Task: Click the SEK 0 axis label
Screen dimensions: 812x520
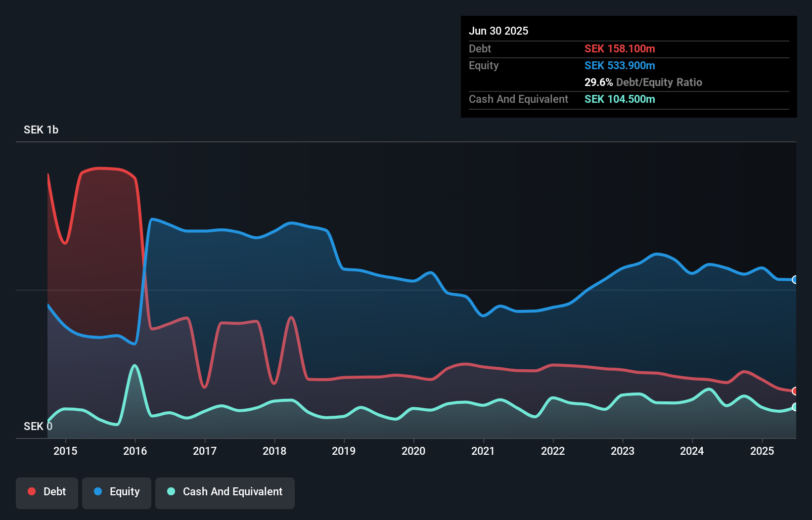Action: coord(38,426)
